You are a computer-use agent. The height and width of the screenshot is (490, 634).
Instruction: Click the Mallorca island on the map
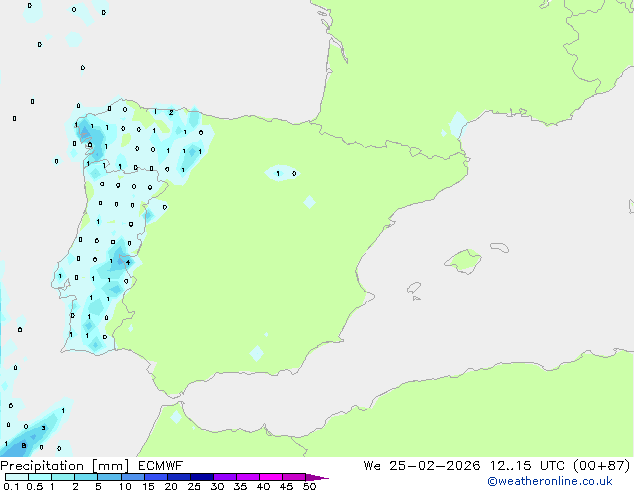(x=463, y=261)
